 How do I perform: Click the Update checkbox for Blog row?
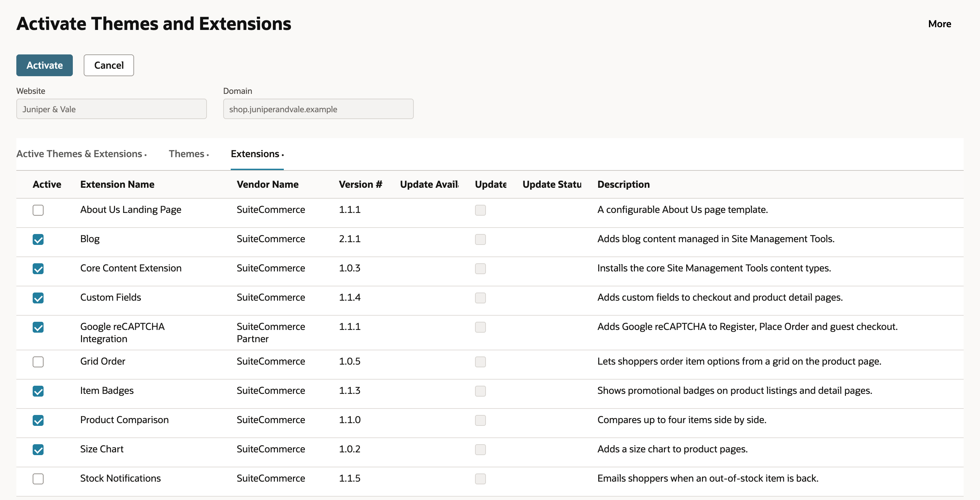[x=480, y=239]
